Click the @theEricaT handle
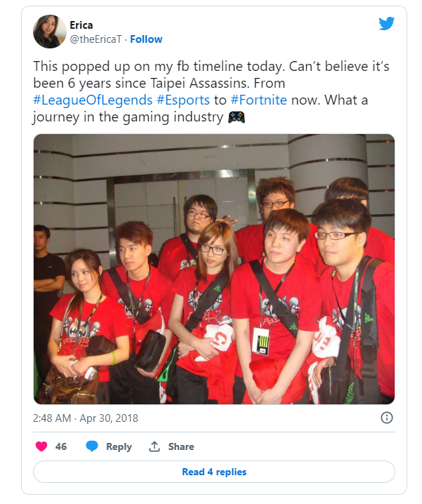The image size is (422, 504). 95,39
